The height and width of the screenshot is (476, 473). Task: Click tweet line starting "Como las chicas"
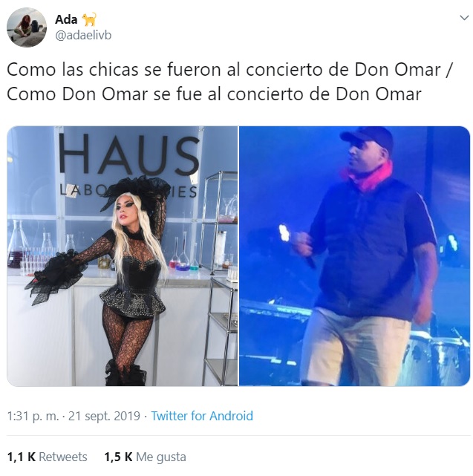click(x=230, y=70)
